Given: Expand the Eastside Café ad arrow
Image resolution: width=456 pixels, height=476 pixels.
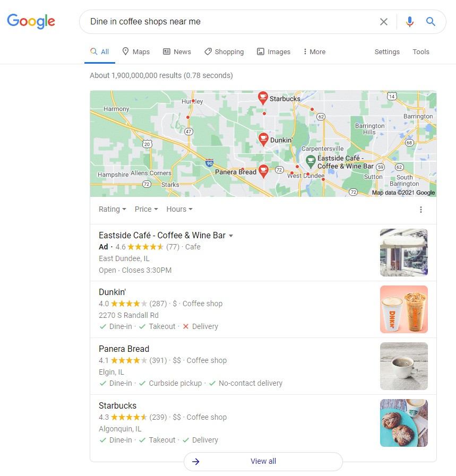Looking at the screenshot, I should click(231, 236).
